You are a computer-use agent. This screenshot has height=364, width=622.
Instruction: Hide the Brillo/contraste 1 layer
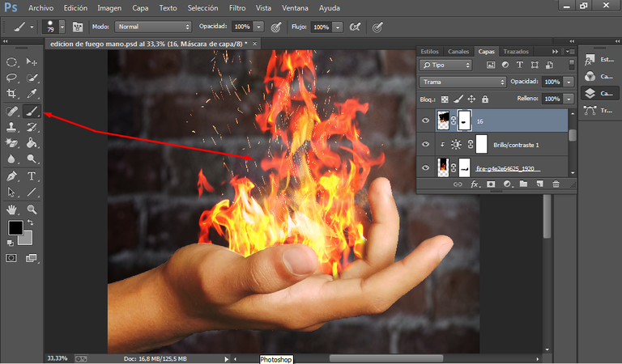pos(426,144)
